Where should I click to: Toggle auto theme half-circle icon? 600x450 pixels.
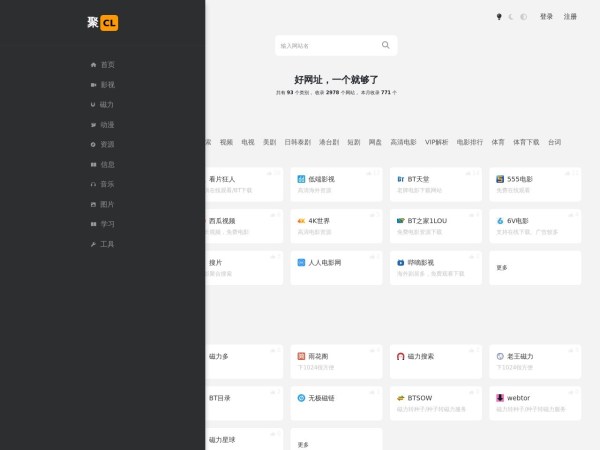click(x=523, y=17)
